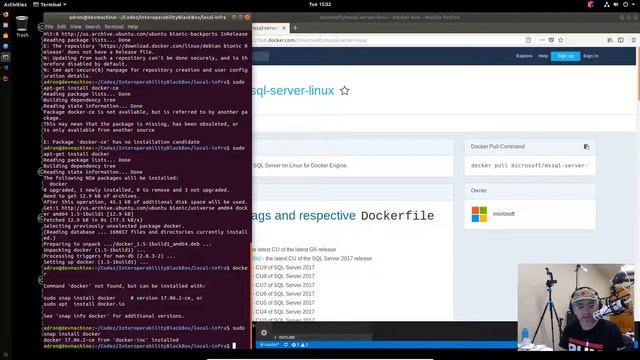Toggle the Firefox sidebar icon
Viewport: 640px width, 360px height.
(x=621, y=40)
